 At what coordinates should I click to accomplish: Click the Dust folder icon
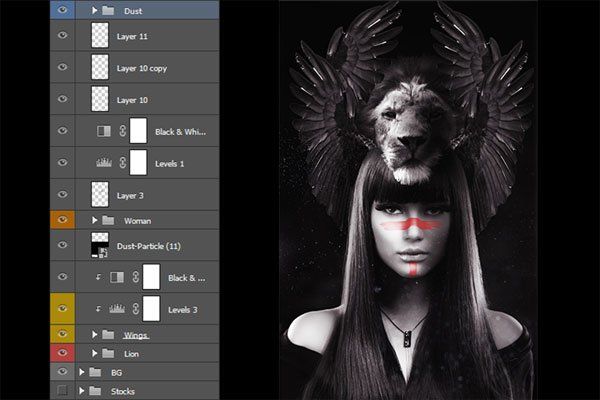coord(108,10)
